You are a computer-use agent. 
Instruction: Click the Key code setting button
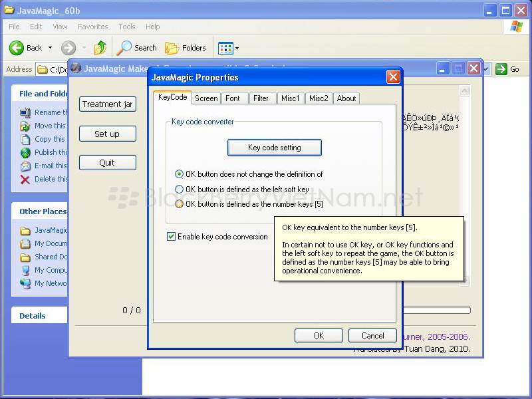click(275, 148)
